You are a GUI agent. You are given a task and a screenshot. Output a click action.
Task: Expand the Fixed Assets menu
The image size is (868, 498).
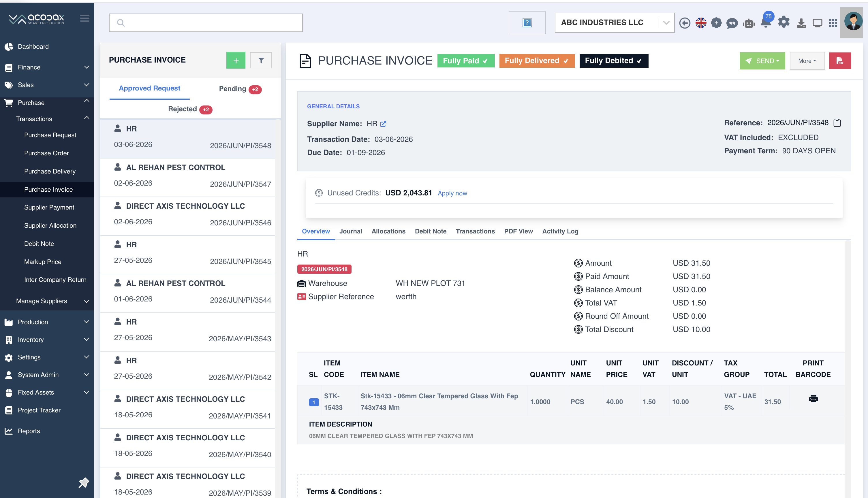47,392
